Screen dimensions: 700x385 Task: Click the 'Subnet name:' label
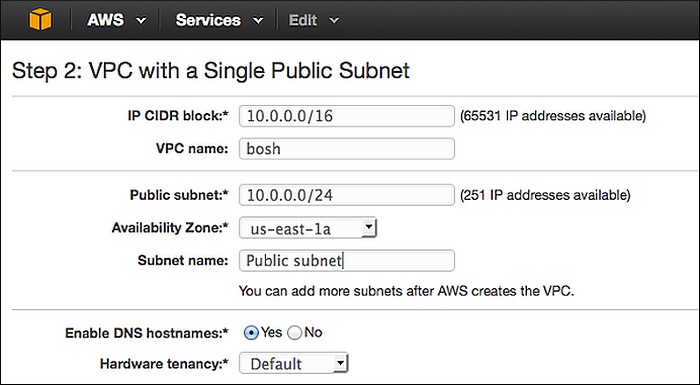click(183, 260)
